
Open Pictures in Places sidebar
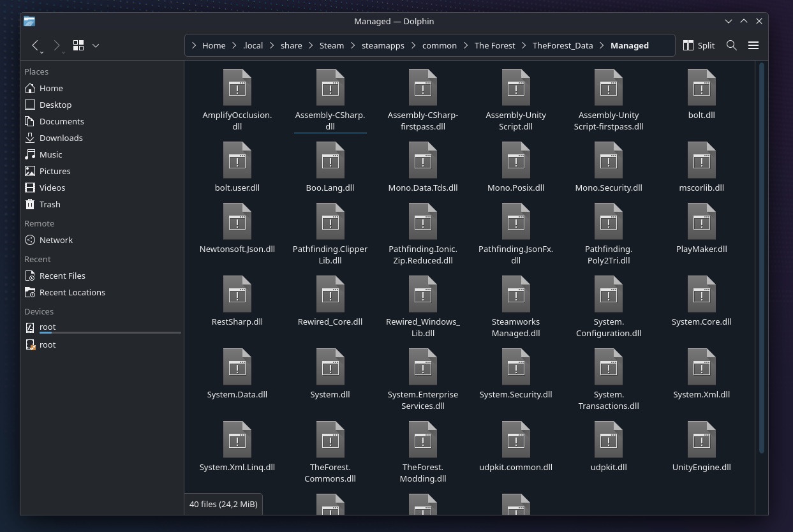click(x=102, y=171)
